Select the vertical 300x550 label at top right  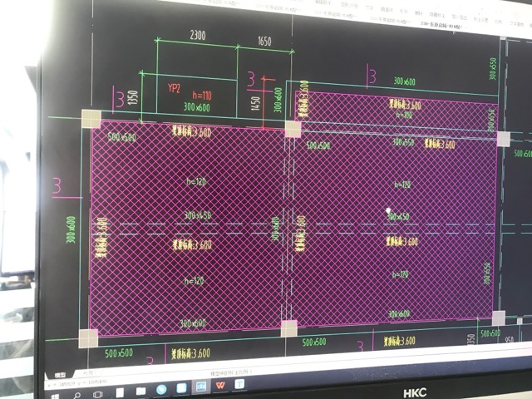click(493, 68)
